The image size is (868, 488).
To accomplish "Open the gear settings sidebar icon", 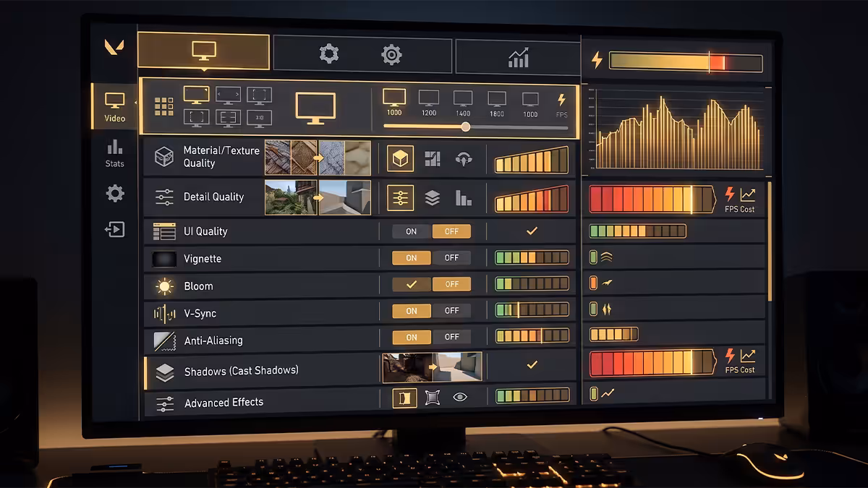I will pyautogui.click(x=115, y=193).
